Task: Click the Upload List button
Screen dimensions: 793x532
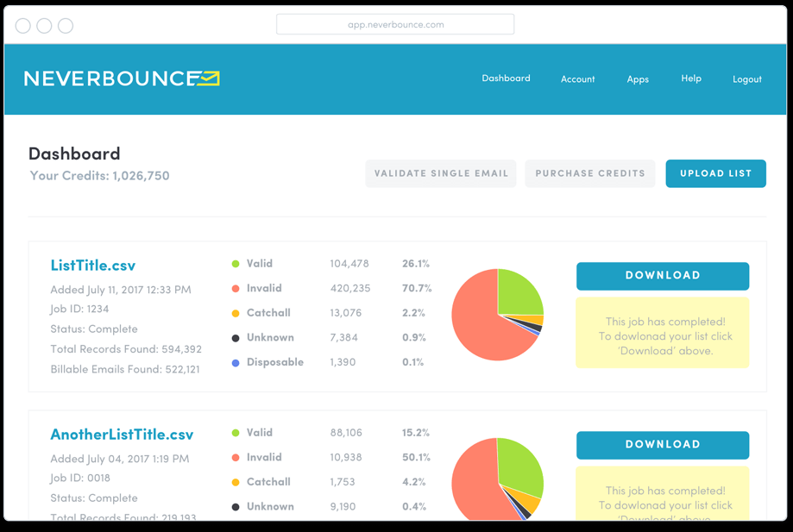Action: 715,173
